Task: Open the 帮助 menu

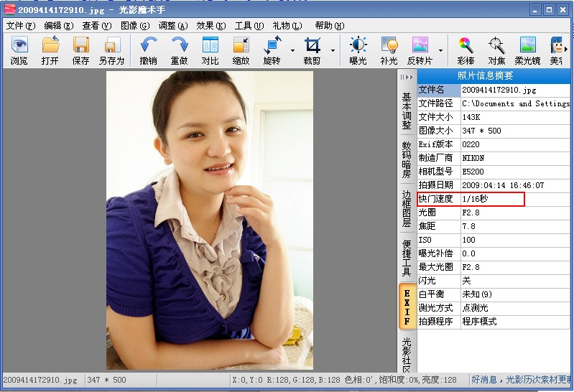Action: 330,26
